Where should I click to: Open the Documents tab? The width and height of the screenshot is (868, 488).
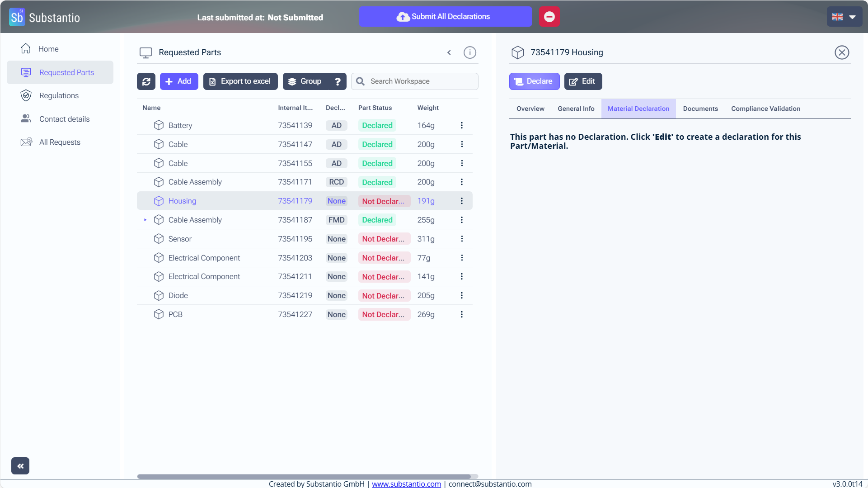pos(700,109)
